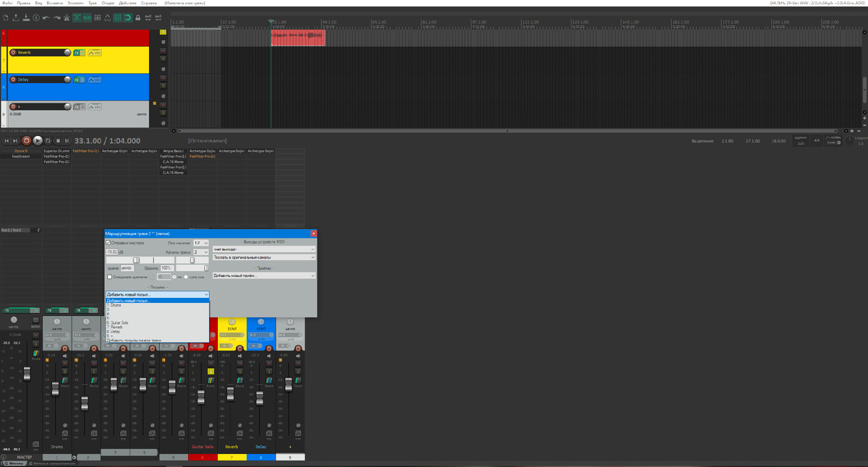
Task: Open the 'Каналы трека' dropdown
Action: click(x=201, y=252)
